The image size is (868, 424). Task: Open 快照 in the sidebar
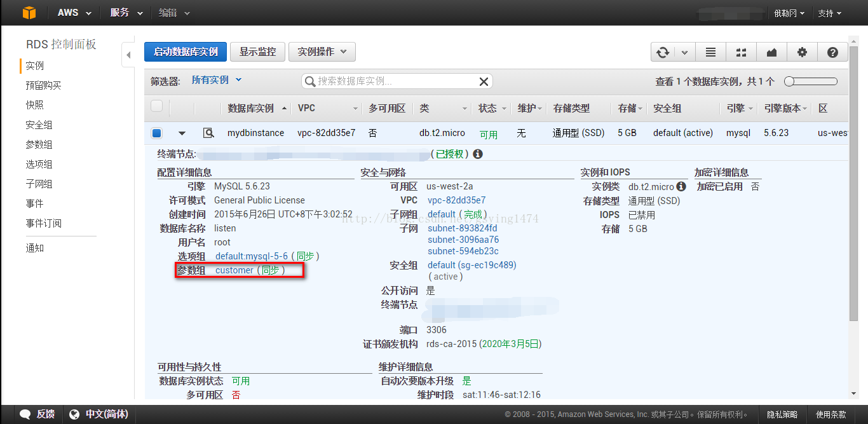click(x=35, y=106)
